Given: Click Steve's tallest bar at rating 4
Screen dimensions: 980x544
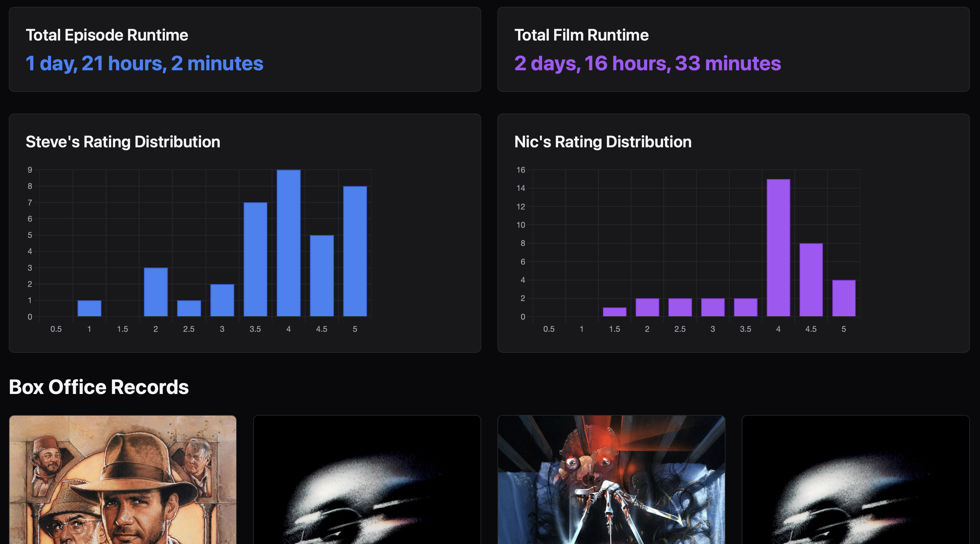Looking at the screenshot, I should click(x=288, y=244).
